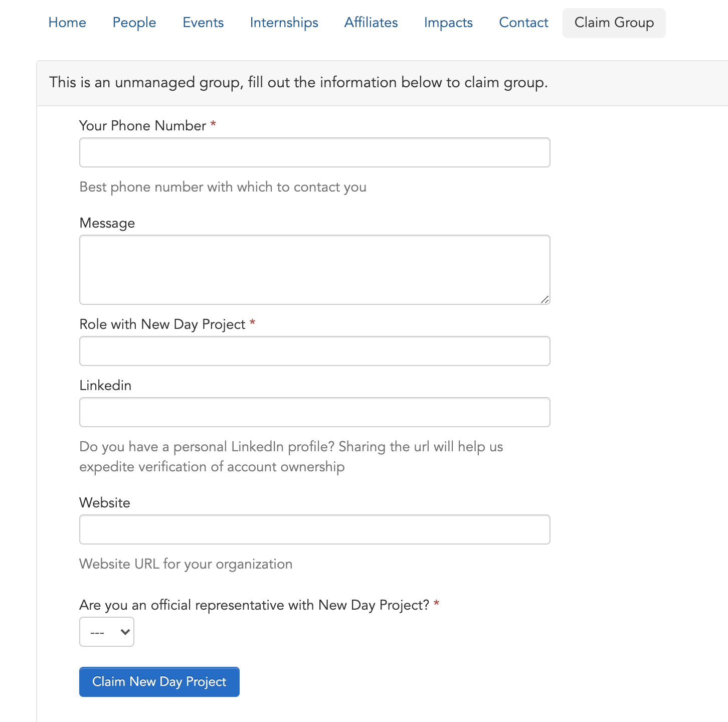Click the 'Role with New Day Project' label
The height and width of the screenshot is (722, 728).
tap(162, 324)
